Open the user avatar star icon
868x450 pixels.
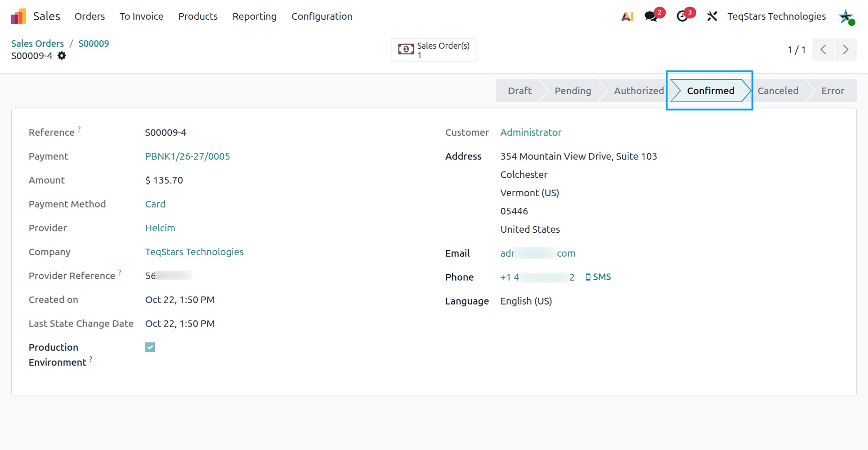(x=846, y=17)
